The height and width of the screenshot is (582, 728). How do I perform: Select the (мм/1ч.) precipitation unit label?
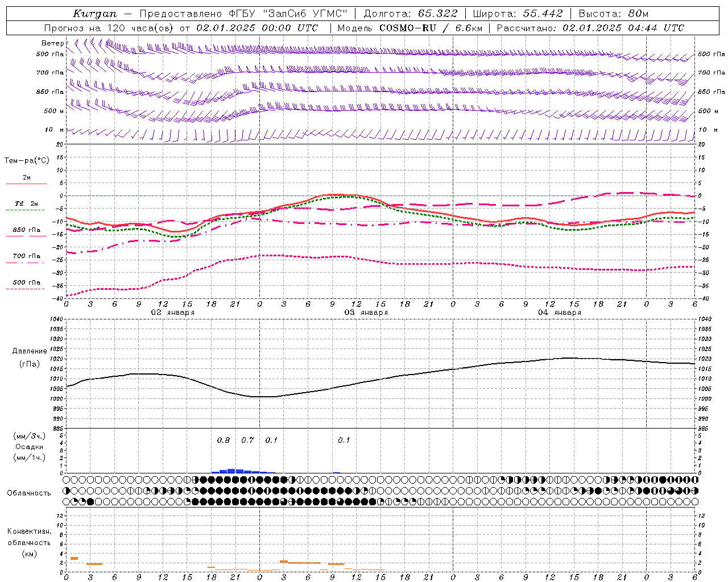pos(29,458)
